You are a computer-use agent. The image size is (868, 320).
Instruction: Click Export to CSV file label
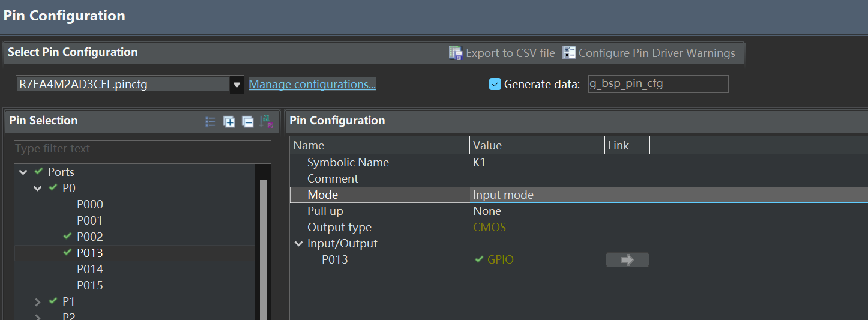click(510, 53)
